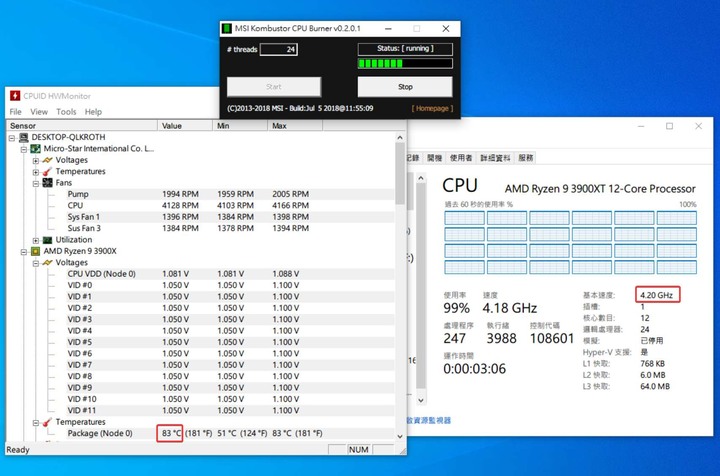Click the MSI Kombustor green app icon
This screenshot has height=476, width=720.
[x=226, y=28]
